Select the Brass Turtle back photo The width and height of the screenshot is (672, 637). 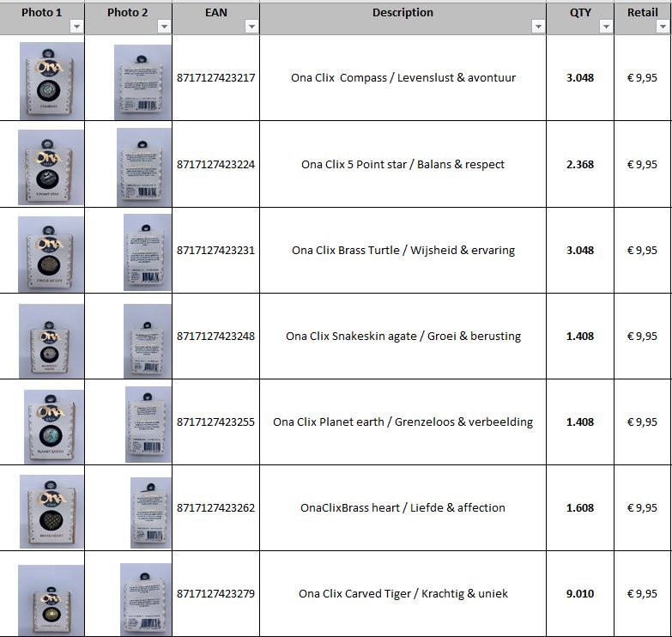coord(148,252)
